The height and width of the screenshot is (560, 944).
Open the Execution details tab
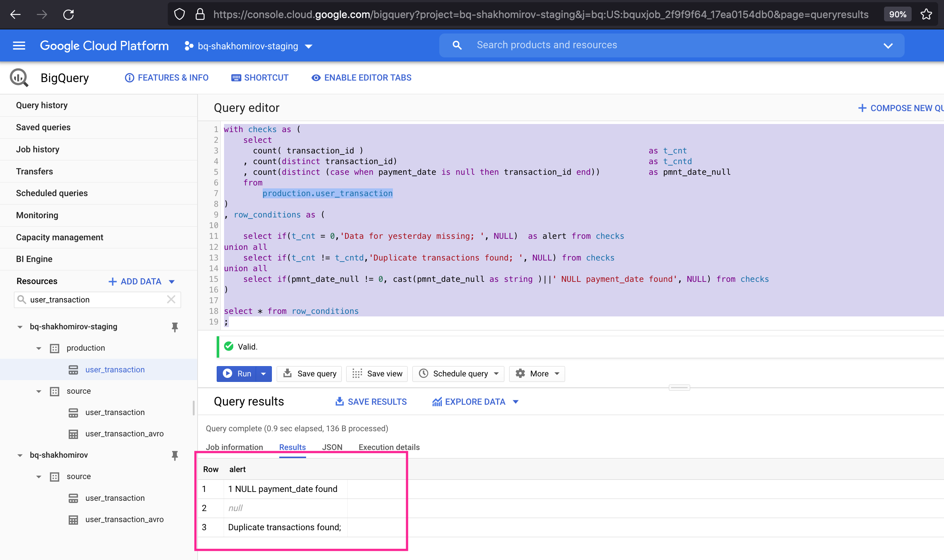(388, 447)
